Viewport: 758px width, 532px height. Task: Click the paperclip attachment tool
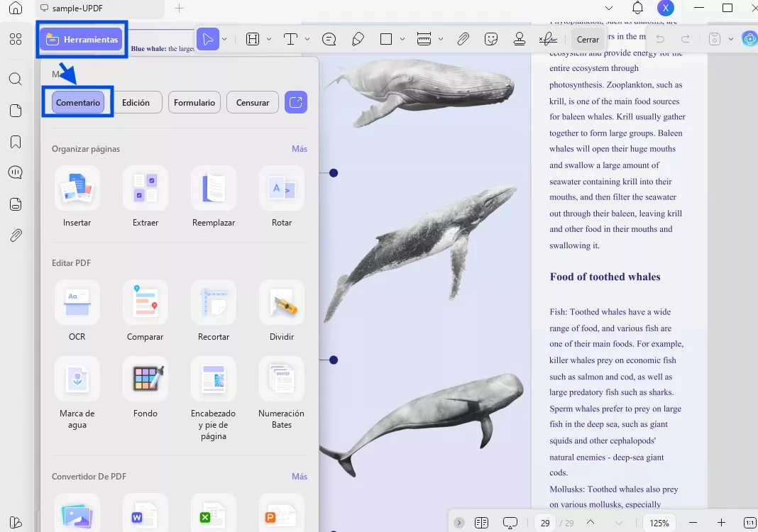tap(463, 39)
